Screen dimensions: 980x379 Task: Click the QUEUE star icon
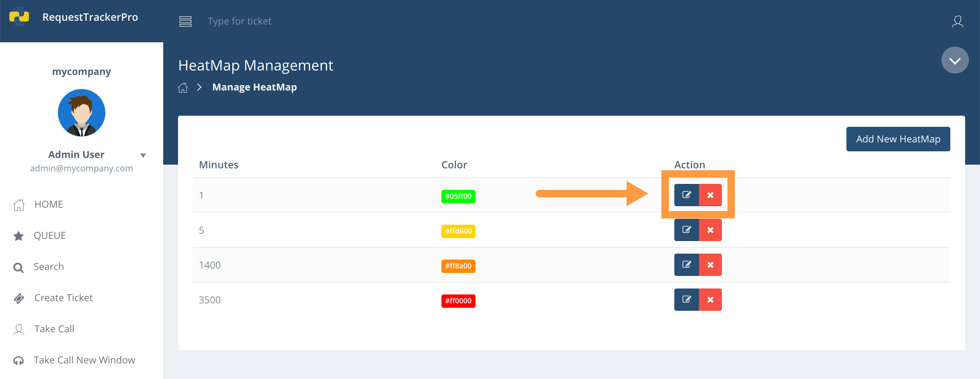click(x=18, y=236)
